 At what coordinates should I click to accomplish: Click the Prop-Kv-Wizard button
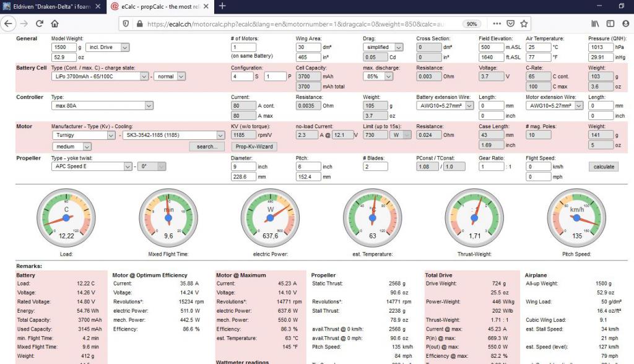[254, 147]
